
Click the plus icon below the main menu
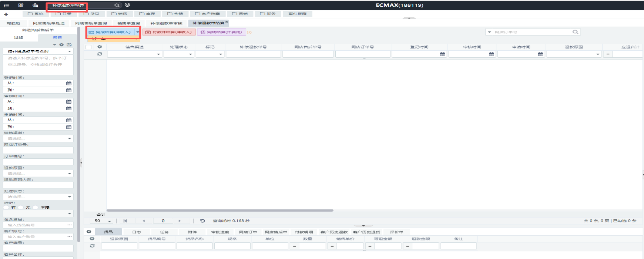6,14
